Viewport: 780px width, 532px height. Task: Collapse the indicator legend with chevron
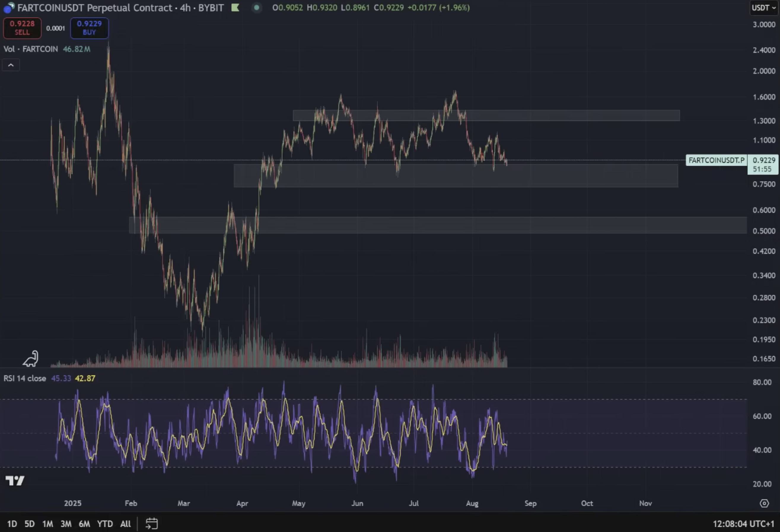[x=11, y=65]
